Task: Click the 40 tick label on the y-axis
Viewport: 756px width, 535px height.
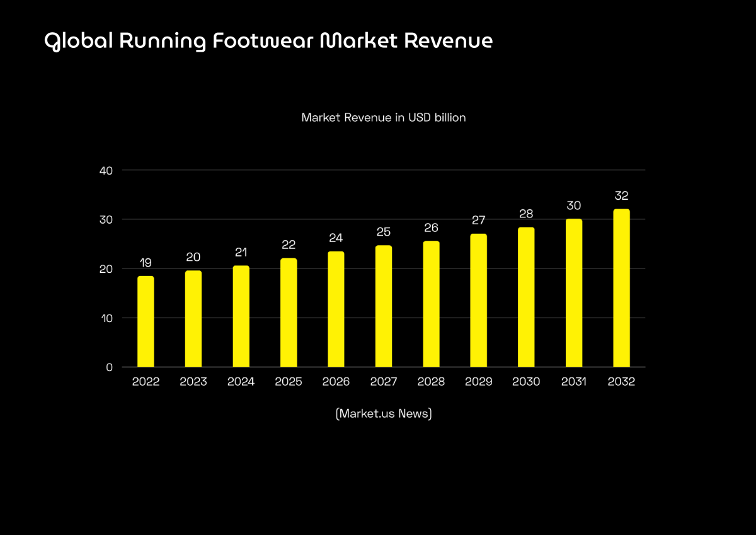Action: point(106,171)
